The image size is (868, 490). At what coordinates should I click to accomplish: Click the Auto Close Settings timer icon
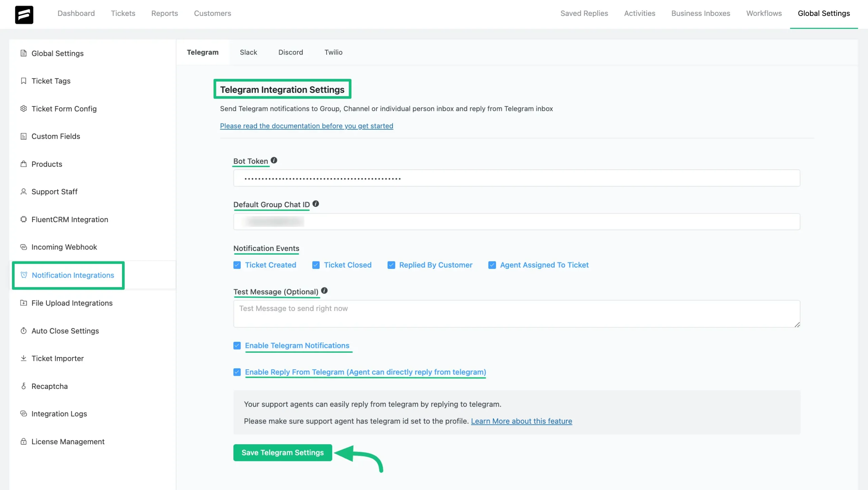pyautogui.click(x=23, y=331)
